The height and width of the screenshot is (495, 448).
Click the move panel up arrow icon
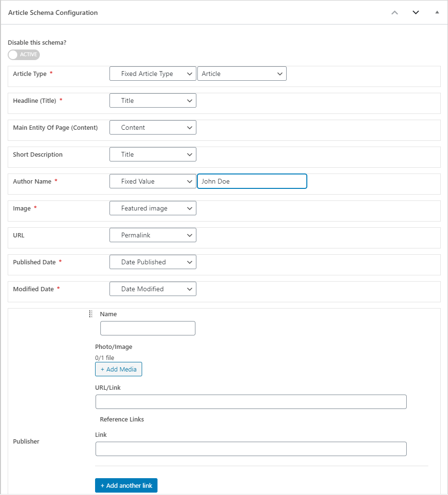tap(395, 12)
